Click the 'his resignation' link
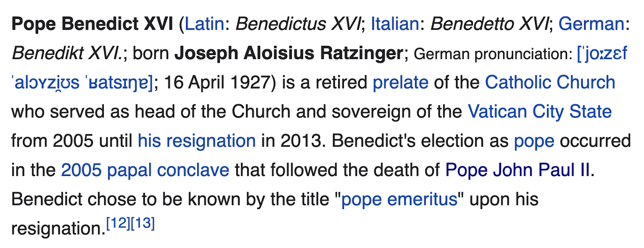Viewport: 644px width, 248px height. pos(197,141)
